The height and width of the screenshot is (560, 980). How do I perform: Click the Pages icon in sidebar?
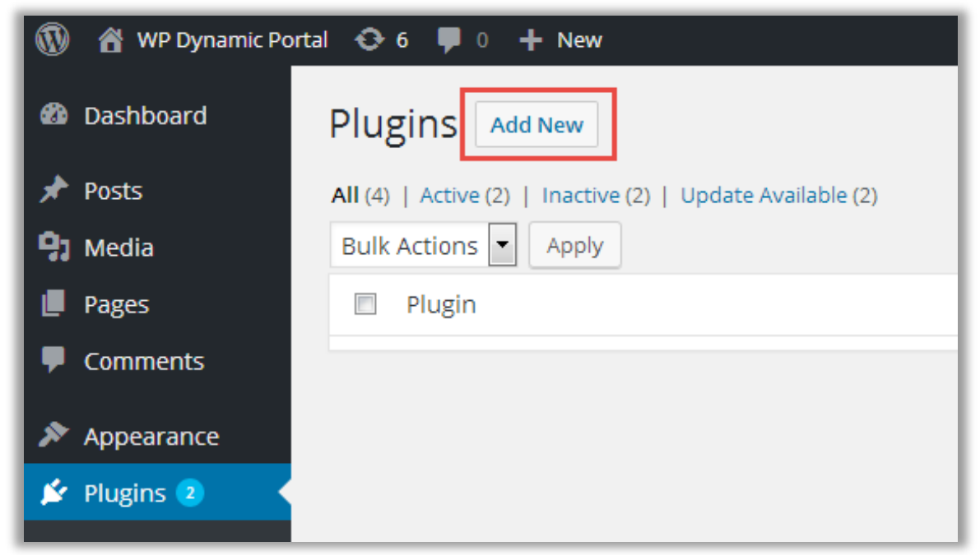pyautogui.click(x=53, y=303)
